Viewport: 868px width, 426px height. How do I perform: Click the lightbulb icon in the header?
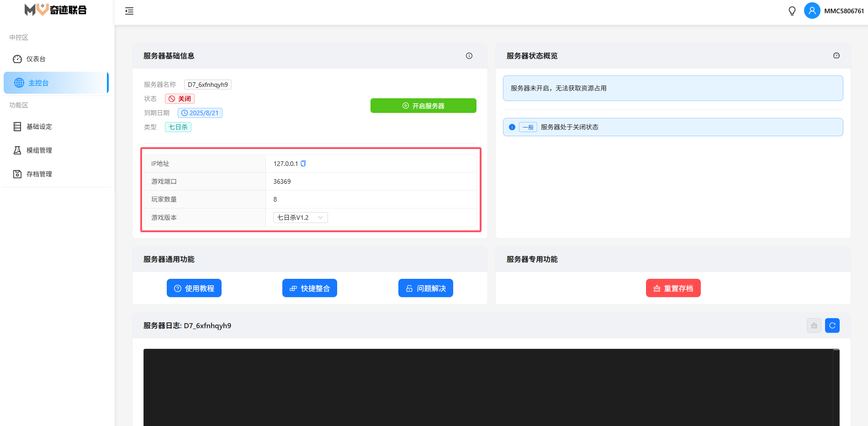(792, 11)
